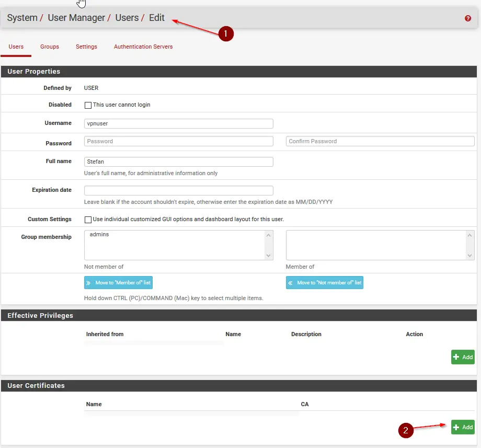Click Add under Effective Privileges
This screenshot has width=481, height=448.
(x=463, y=357)
